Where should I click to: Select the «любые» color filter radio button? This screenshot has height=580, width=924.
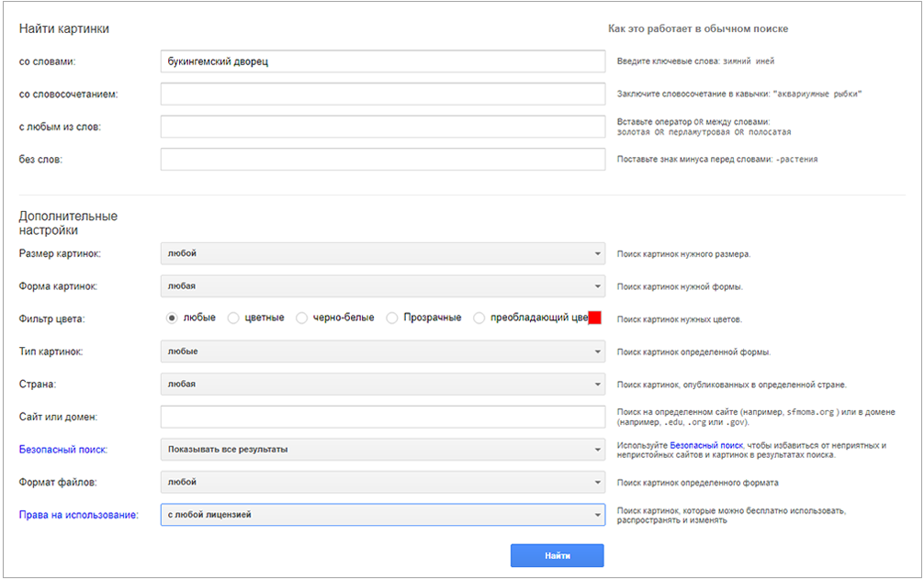pyautogui.click(x=172, y=318)
